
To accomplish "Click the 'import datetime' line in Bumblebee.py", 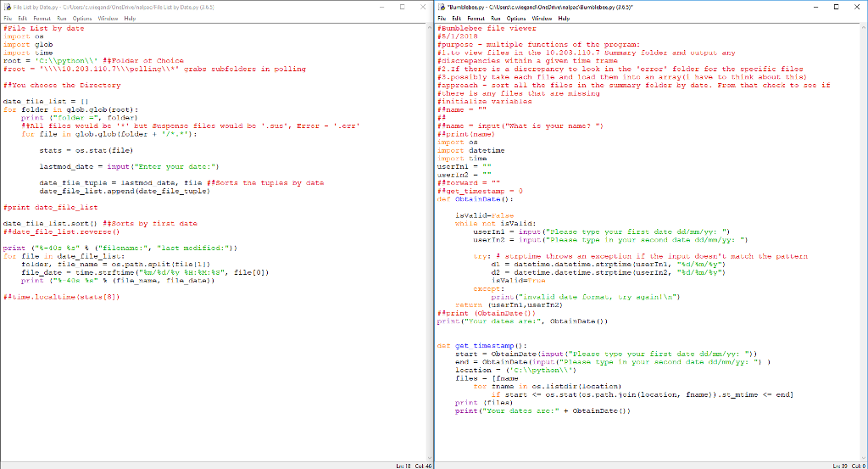I will 471,150.
